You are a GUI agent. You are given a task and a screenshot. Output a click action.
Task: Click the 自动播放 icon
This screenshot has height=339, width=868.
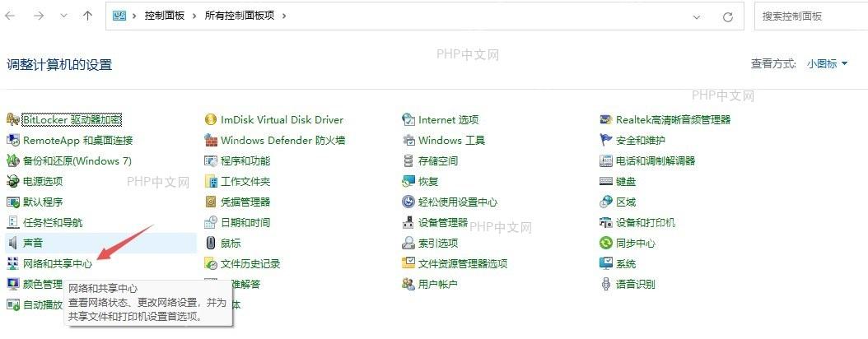click(x=12, y=304)
